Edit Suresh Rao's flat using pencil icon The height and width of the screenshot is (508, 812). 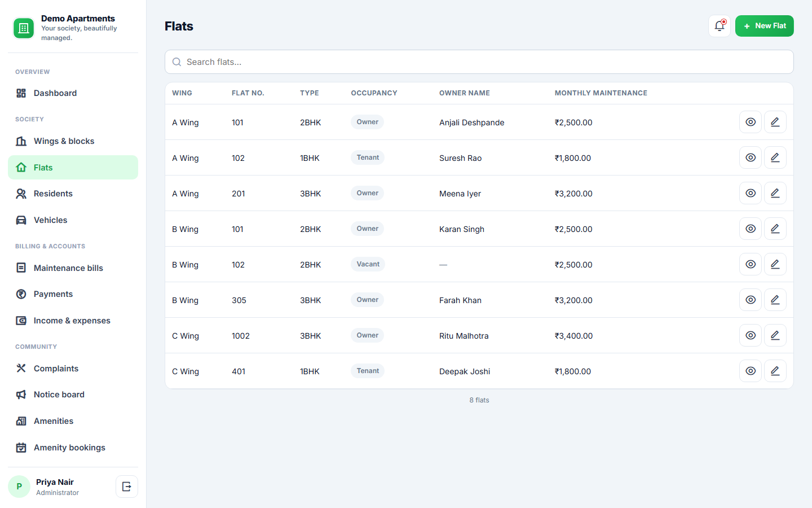775,157
